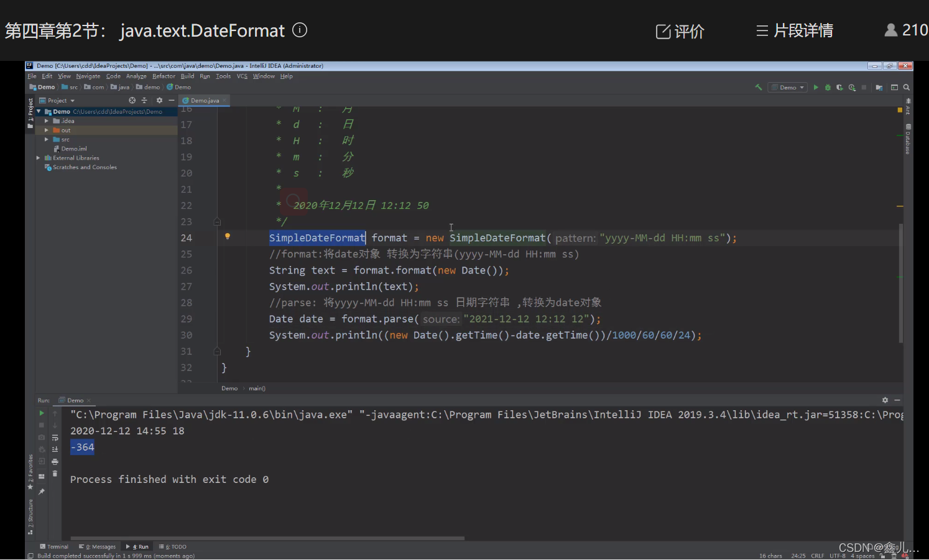Click the folding marker on line 31
Image resolution: width=929 pixels, height=560 pixels.
tap(217, 351)
